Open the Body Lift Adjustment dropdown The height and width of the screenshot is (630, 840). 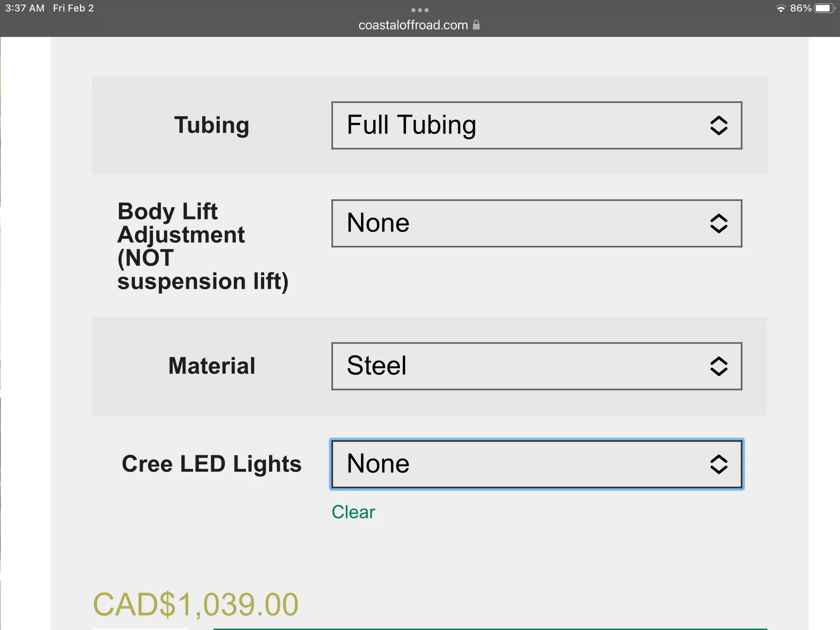pos(536,224)
